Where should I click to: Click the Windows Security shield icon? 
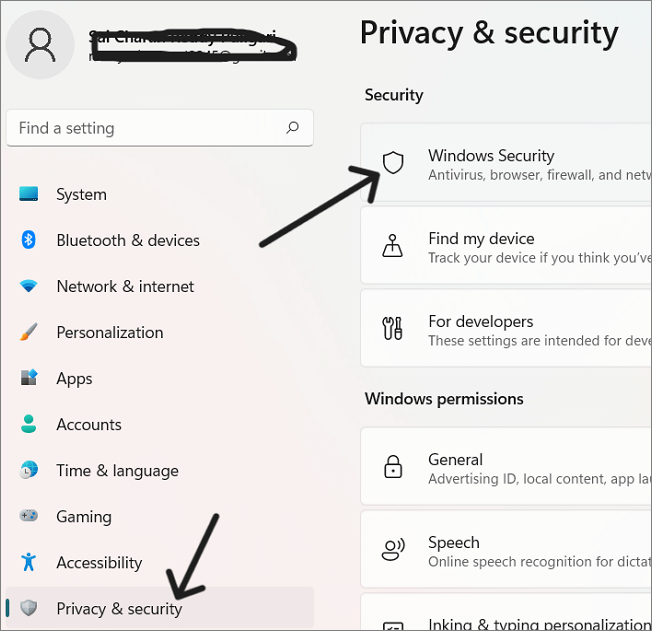(x=393, y=163)
